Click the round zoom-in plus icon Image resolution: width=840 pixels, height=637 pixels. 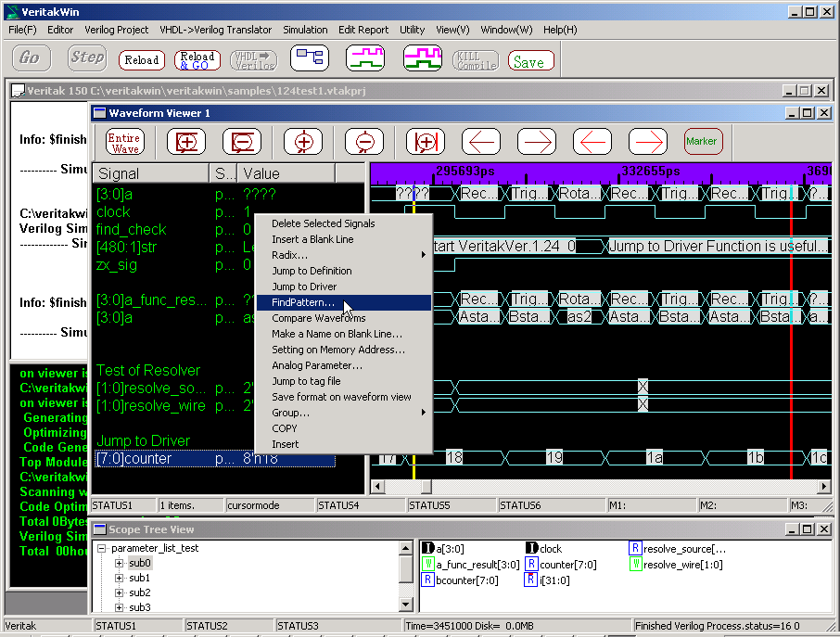(303, 142)
